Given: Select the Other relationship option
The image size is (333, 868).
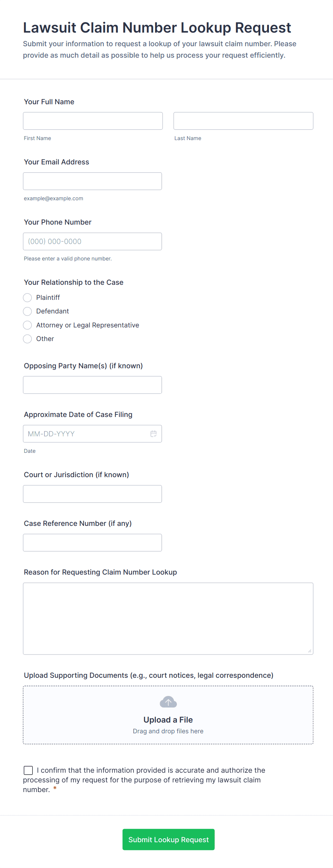Looking at the screenshot, I should [x=28, y=339].
